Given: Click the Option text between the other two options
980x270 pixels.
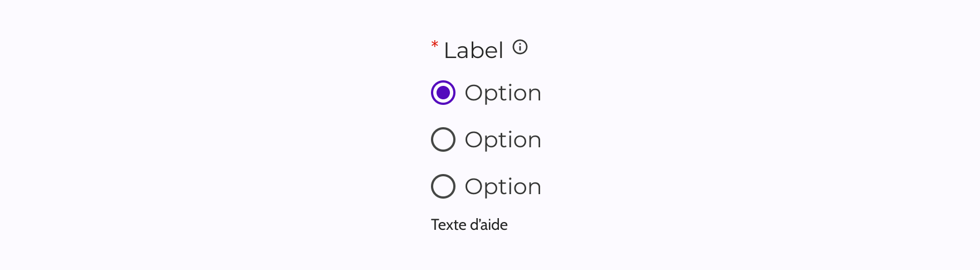Looking at the screenshot, I should click(x=503, y=140).
